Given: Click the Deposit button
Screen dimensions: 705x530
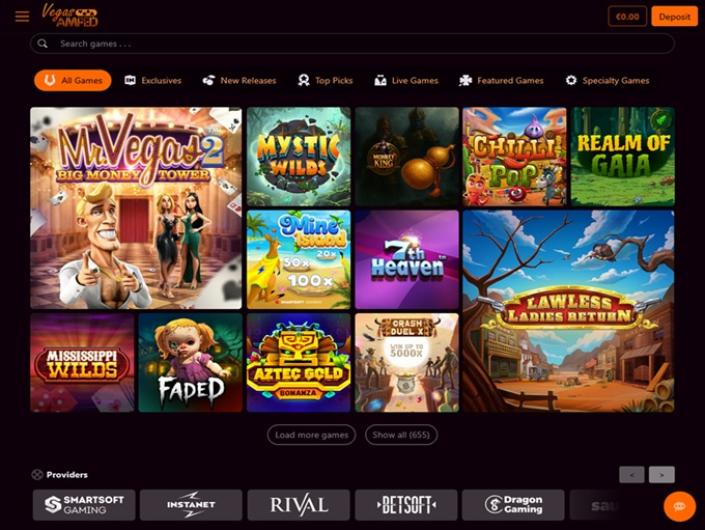Looking at the screenshot, I should tap(674, 17).
